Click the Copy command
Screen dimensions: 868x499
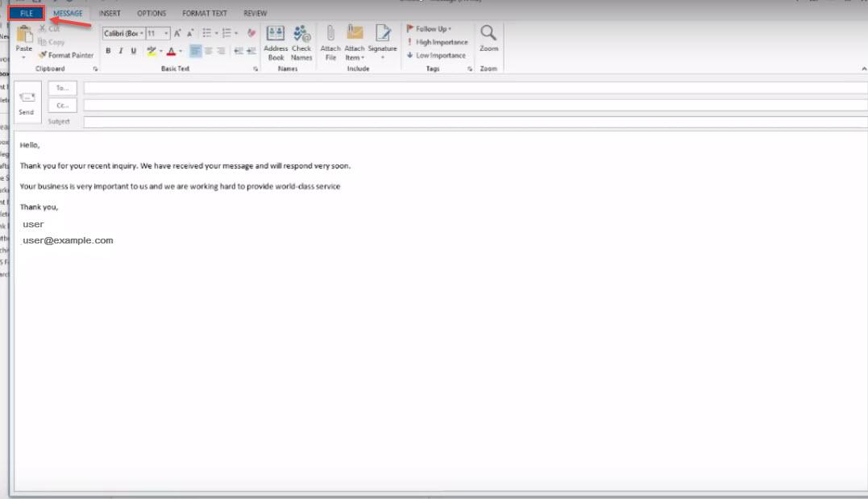tap(51, 42)
